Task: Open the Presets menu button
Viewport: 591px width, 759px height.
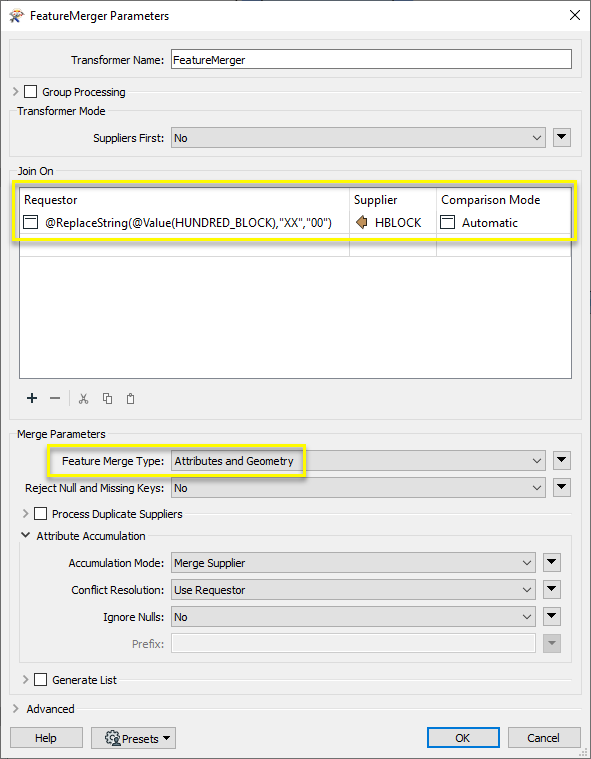Action: click(134, 738)
